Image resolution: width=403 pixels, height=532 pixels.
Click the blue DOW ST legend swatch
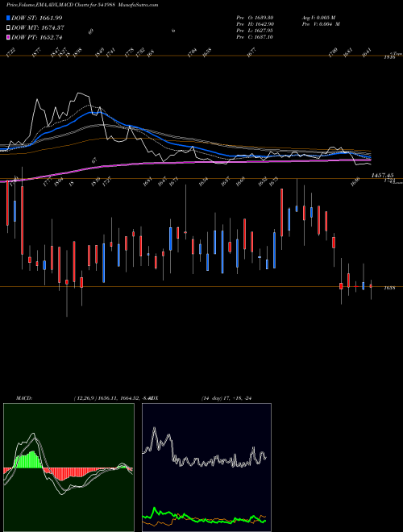8,18
